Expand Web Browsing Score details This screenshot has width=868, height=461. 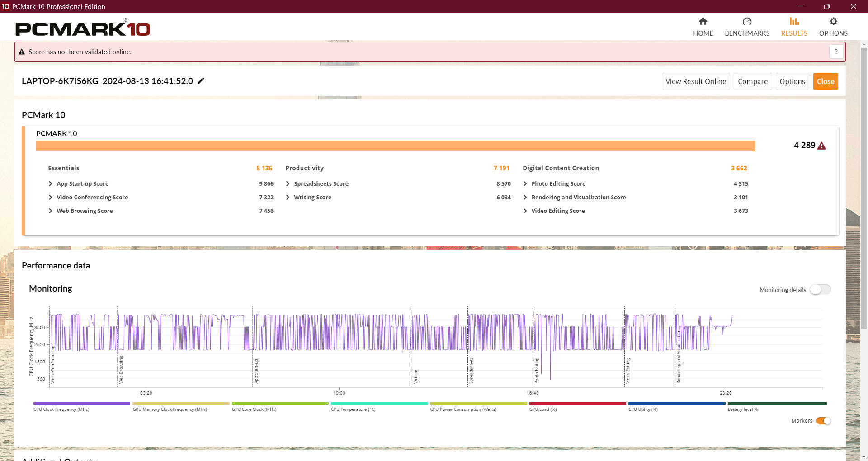click(x=50, y=211)
